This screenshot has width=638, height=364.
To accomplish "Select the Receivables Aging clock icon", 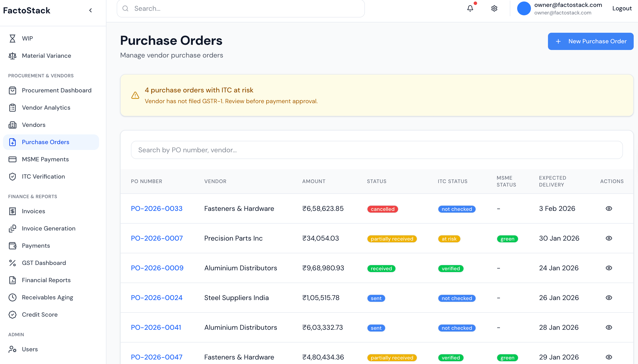I will coord(12,297).
